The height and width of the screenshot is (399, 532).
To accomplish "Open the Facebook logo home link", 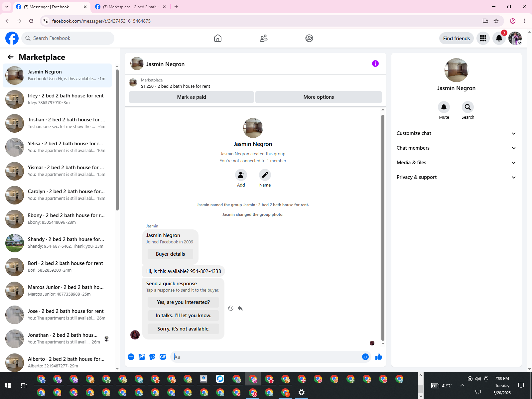I will 12,38.
